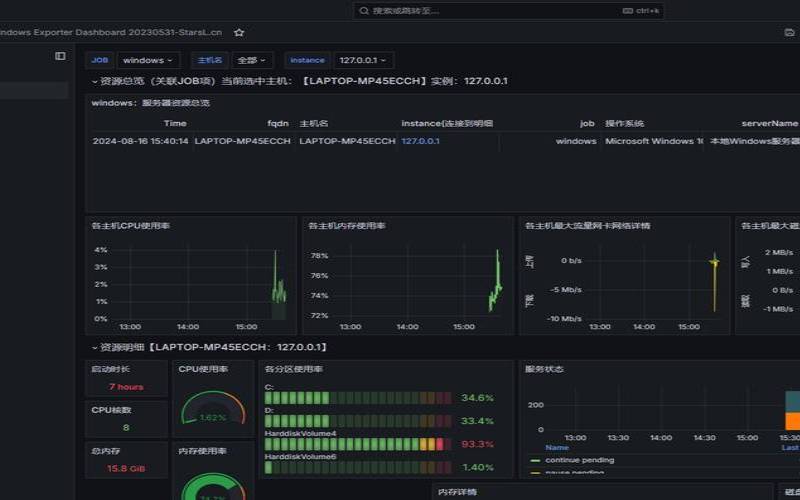
Task: Collapse the 资源明细 row section
Action: pyautogui.click(x=95, y=347)
